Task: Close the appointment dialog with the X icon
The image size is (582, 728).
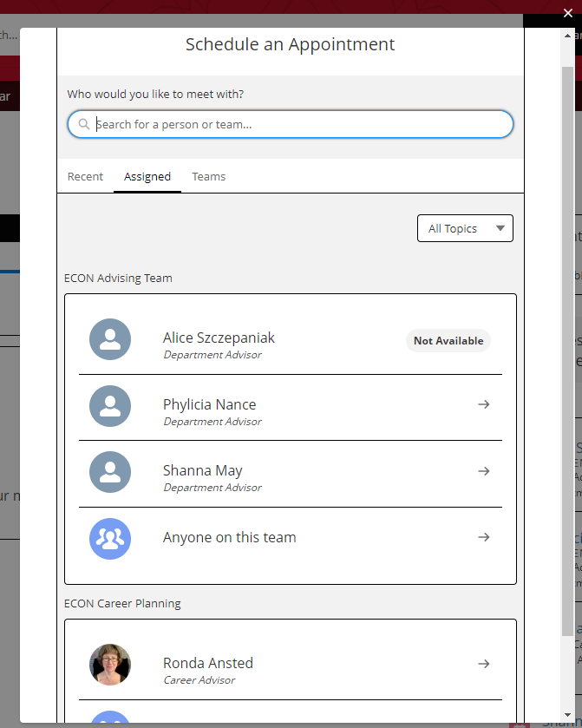Action: click(x=567, y=13)
